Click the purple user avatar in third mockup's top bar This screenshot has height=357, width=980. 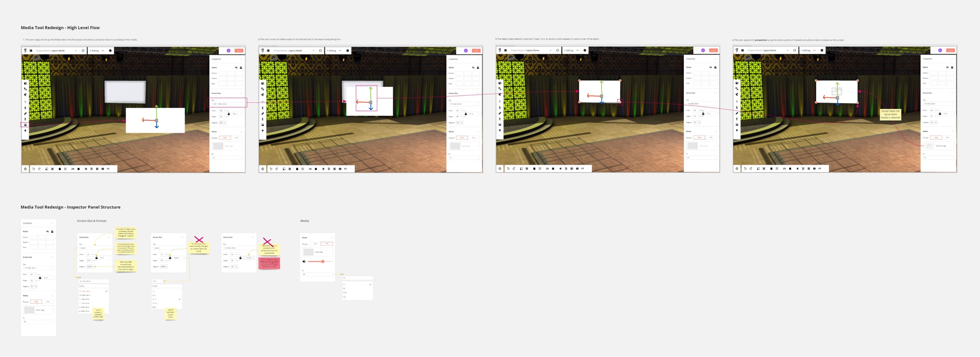[703, 51]
